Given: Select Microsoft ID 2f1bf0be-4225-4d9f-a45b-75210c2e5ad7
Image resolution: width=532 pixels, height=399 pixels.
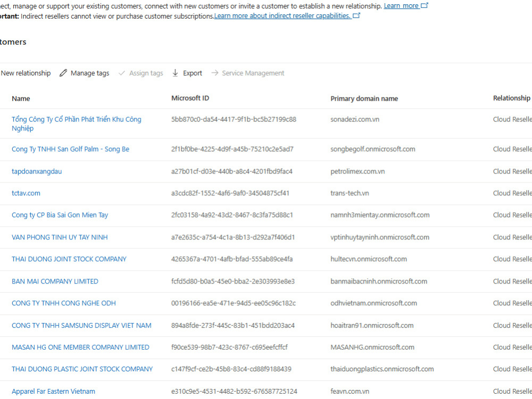Looking at the screenshot, I should tap(232, 149).
